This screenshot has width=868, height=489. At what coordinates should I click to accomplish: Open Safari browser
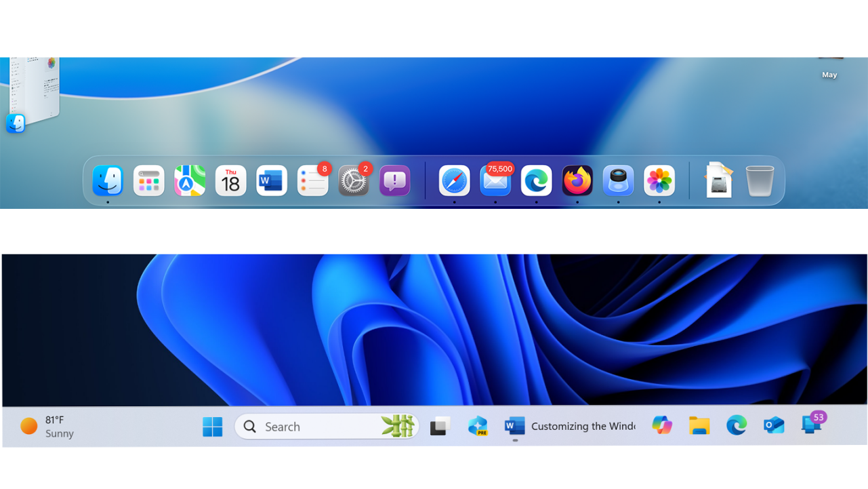(454, 180)
